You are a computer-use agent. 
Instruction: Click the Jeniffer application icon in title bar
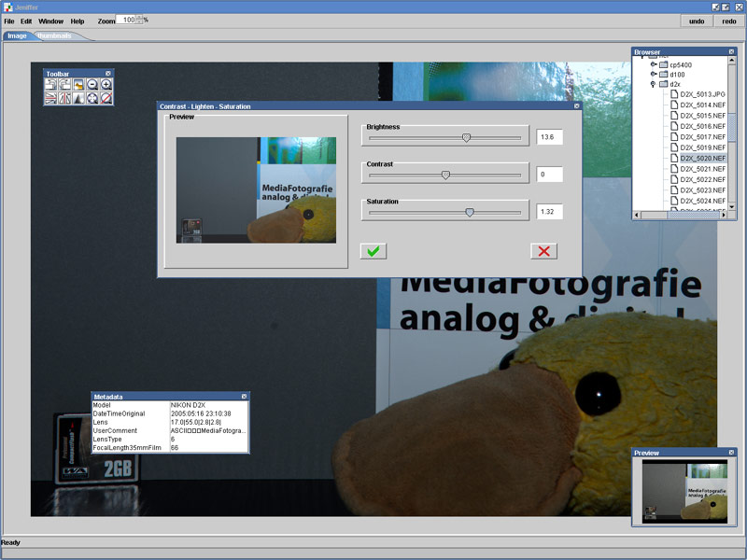(x=7, y=7)
